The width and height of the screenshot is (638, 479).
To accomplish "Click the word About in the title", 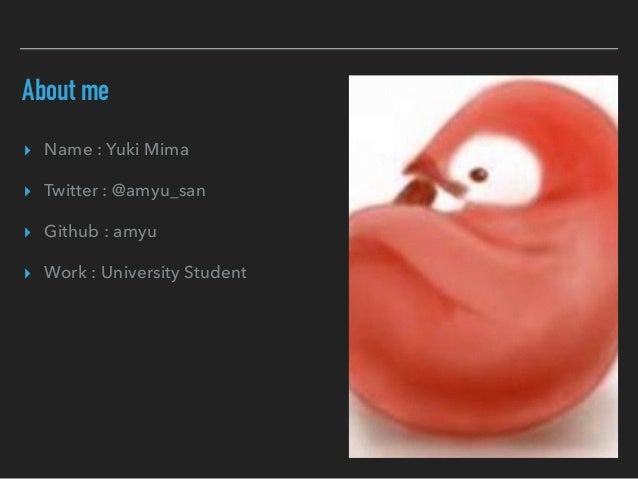I will coord(49,90).
